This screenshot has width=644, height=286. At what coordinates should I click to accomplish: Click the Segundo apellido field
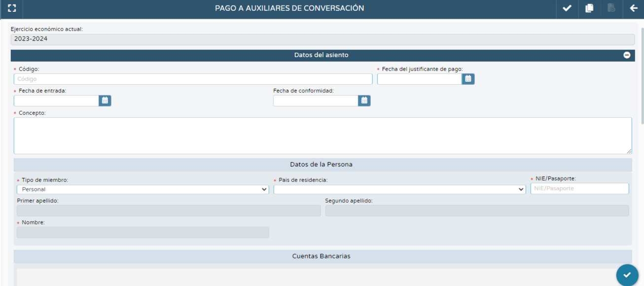point(477,211)
